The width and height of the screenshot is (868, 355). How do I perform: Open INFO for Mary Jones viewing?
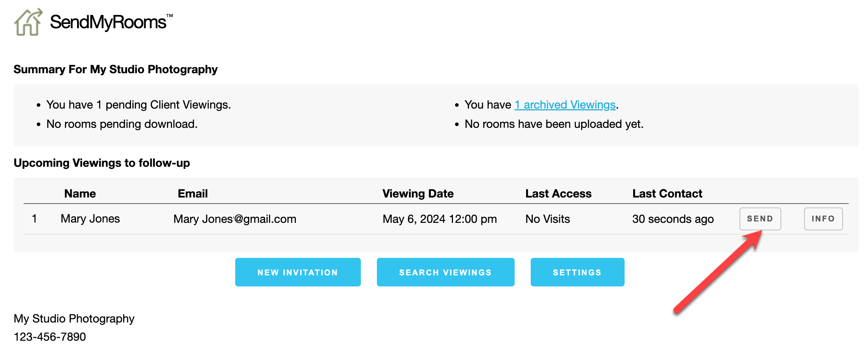(823, 219)
